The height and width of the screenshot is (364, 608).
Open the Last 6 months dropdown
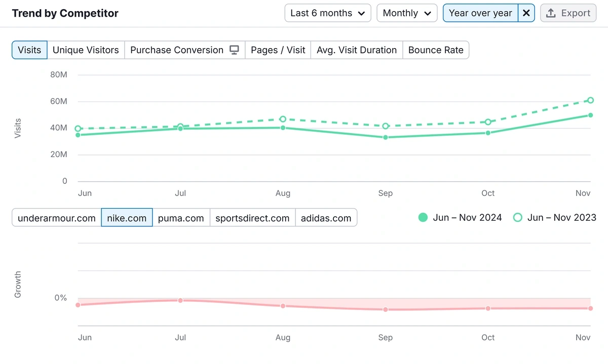tap(328, 13)
